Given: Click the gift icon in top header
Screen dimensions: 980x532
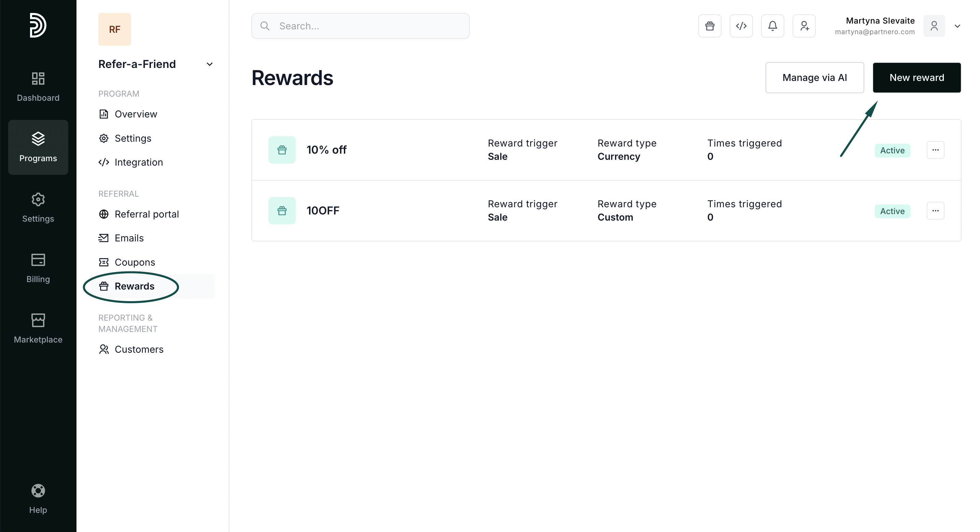Looking at the screenshot, I should click(710, 26).
